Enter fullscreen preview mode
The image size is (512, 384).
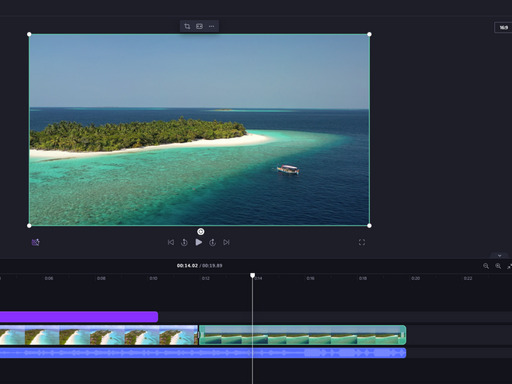[x=362, y=242]
